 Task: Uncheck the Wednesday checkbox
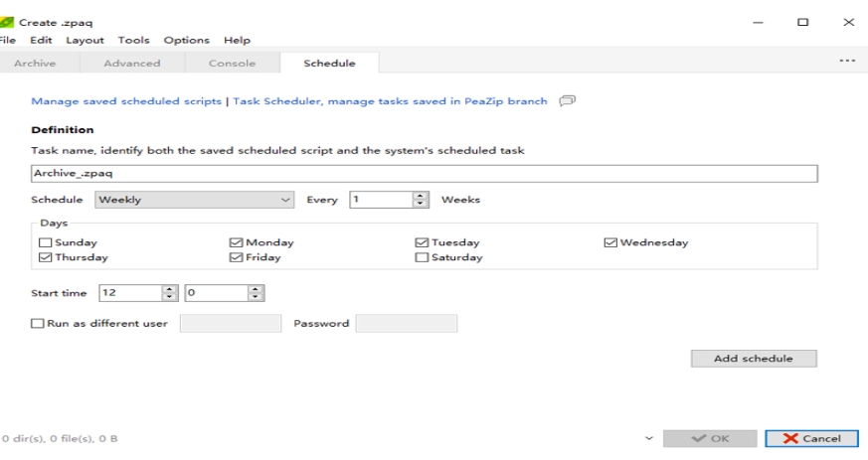(x=610, y=242)
